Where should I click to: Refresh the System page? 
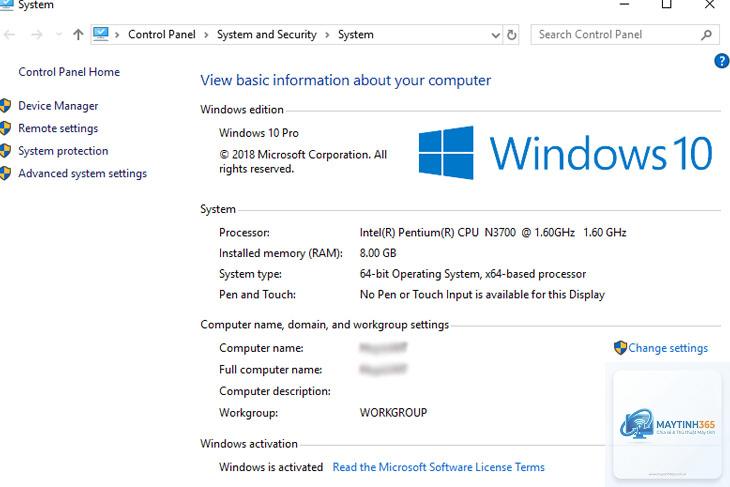pyautogui.click(x=511, y=35)
